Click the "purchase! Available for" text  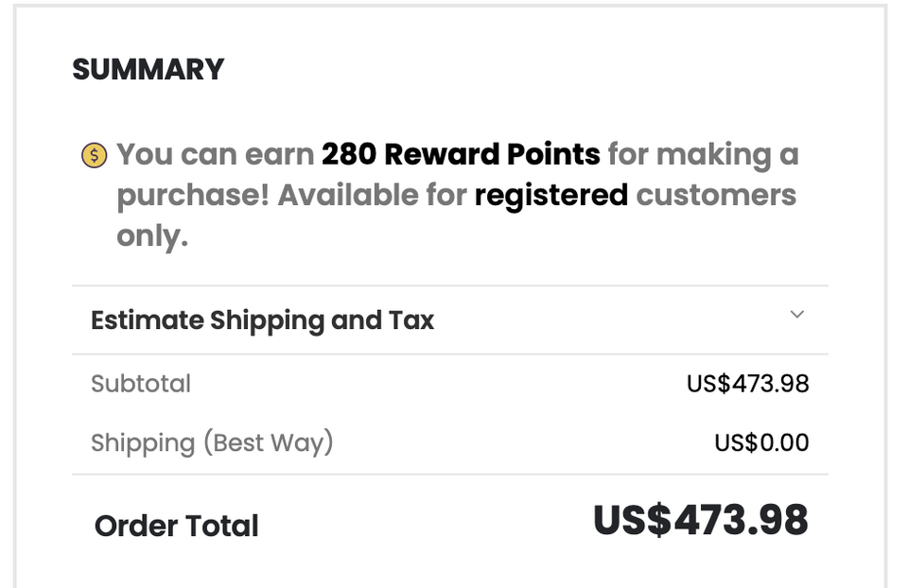[291, 195]
